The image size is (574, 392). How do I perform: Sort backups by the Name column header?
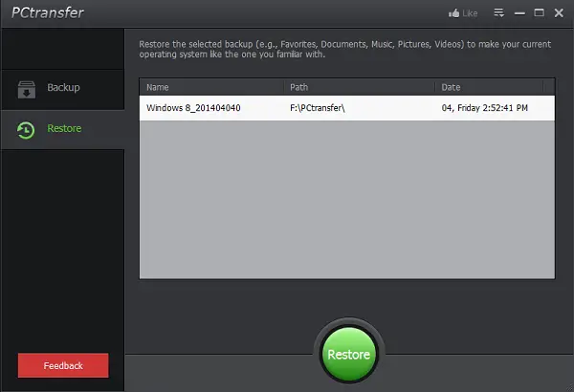coord(211,87)
